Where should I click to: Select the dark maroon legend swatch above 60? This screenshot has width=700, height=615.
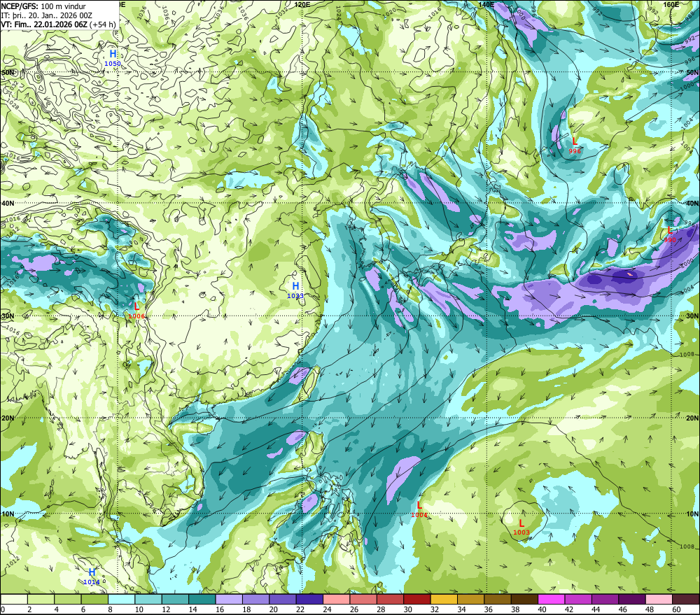pos(685,599)
